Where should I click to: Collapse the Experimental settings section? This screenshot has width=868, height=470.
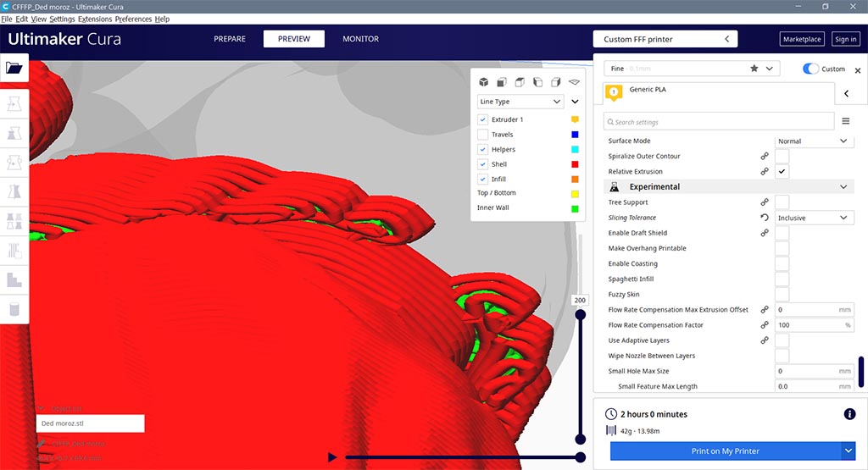tap(843, 187)
